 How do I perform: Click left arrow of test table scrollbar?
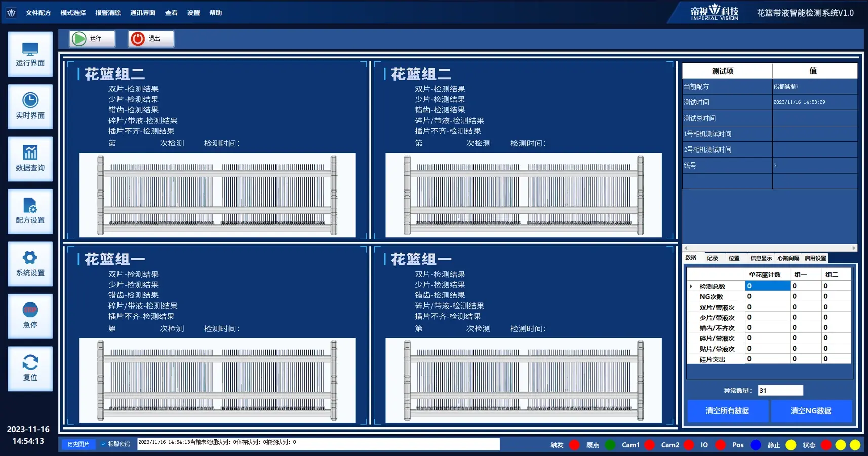pyautogui.click(x=686, y=248)
